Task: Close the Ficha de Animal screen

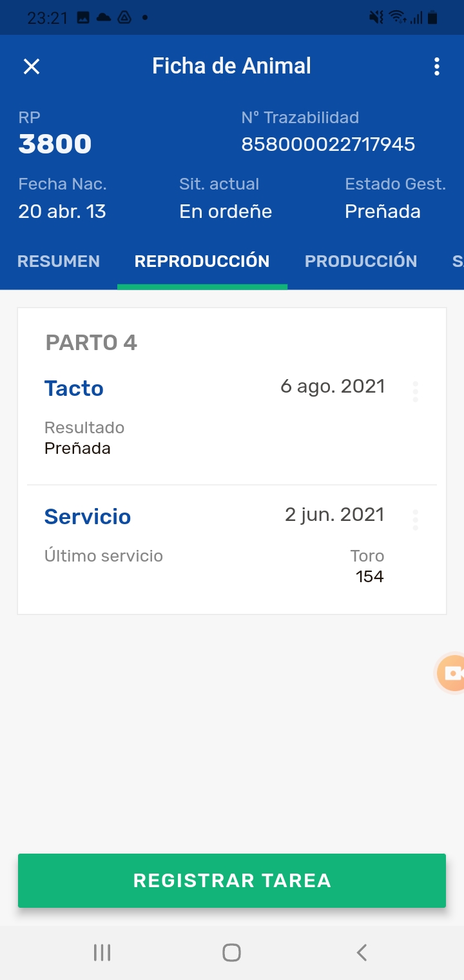Action: tap(32, 66)
